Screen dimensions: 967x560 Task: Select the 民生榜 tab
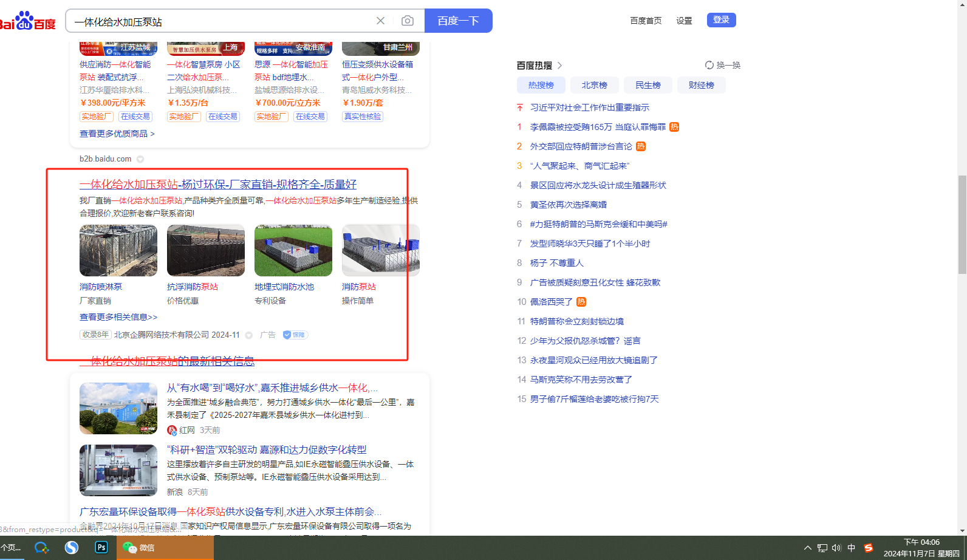648,85
